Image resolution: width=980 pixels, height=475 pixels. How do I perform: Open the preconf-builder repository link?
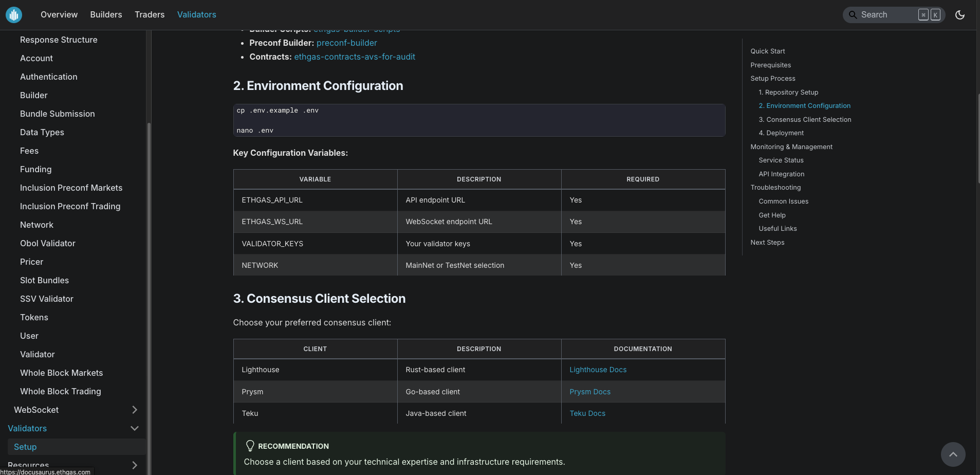(x=346, y=43)
